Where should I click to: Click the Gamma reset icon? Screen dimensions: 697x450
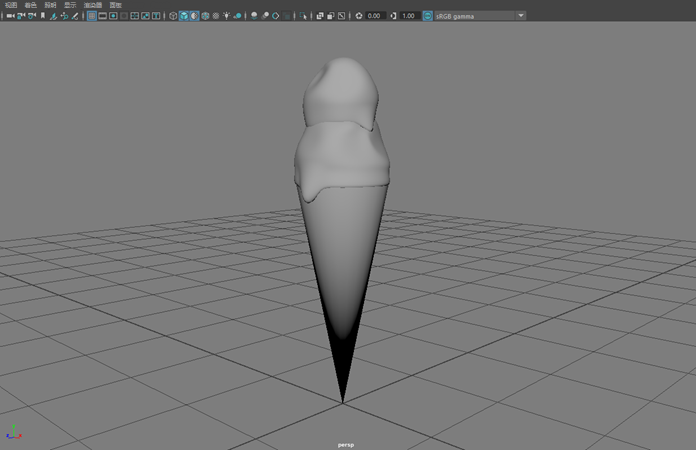coord(393,16)
